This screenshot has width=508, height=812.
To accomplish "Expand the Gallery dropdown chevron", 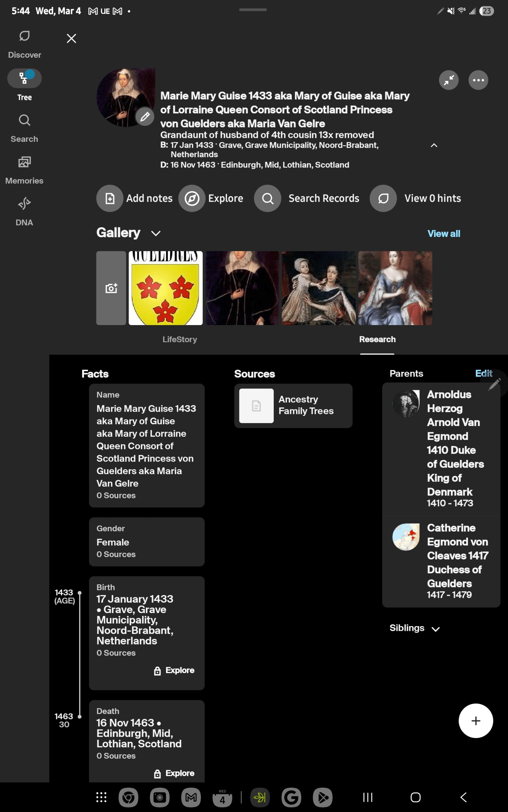I will pos(156,233).
